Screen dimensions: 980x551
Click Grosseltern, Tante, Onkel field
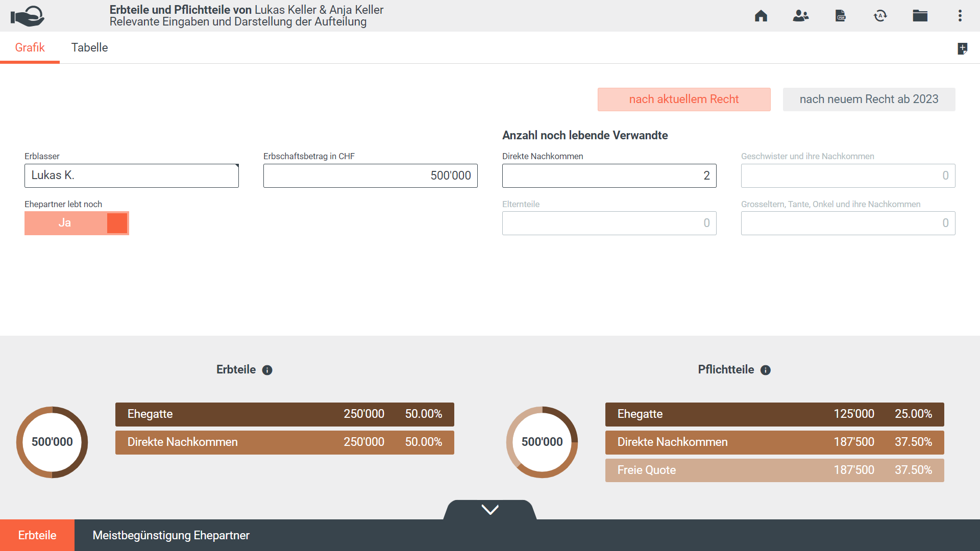click(x=848, y=223)
